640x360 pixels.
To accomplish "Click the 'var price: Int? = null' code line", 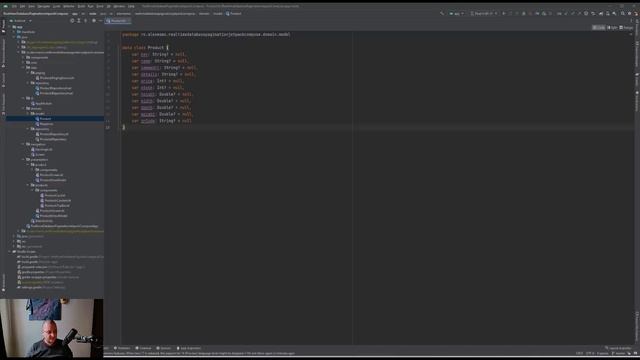I will click(158, 81).
